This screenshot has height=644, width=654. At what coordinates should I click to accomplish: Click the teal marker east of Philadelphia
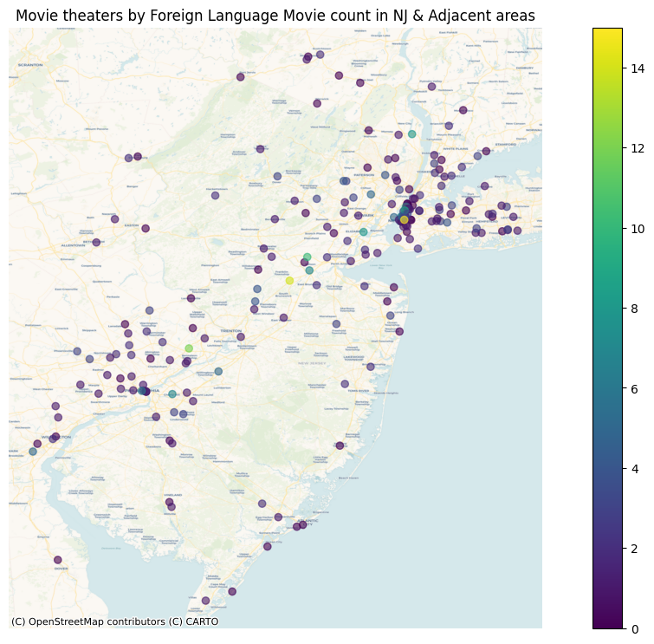[x=172, y=394]
